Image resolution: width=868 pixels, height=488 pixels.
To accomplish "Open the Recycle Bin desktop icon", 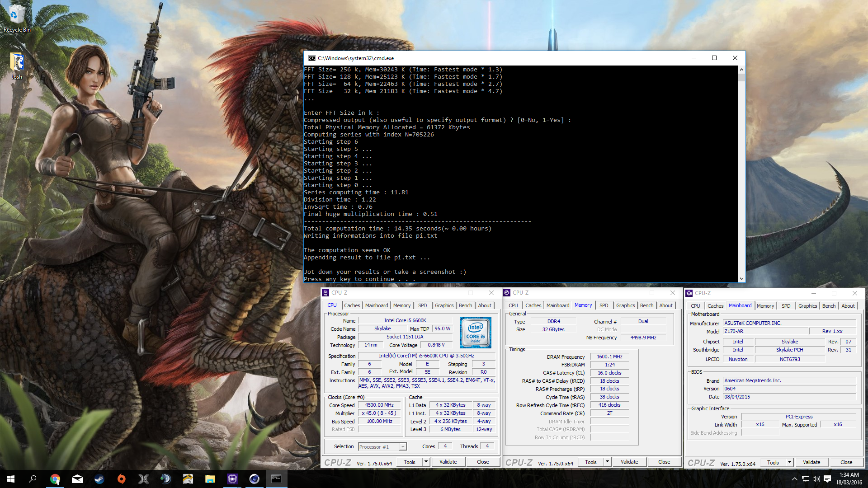I will tap(17, 18).
